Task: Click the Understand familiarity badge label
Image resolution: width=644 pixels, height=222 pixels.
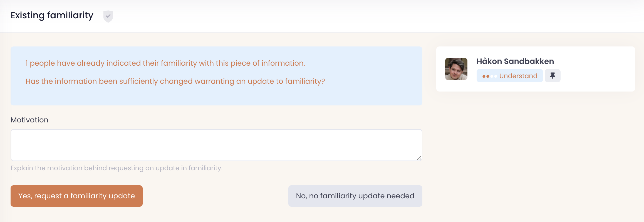Action: (518, 76)
